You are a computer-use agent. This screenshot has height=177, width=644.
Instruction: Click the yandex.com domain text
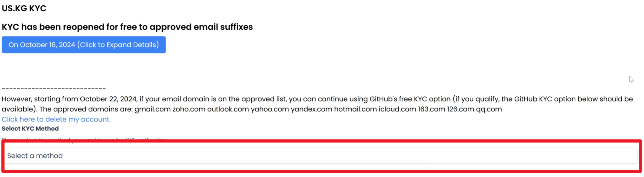point(311,109)
